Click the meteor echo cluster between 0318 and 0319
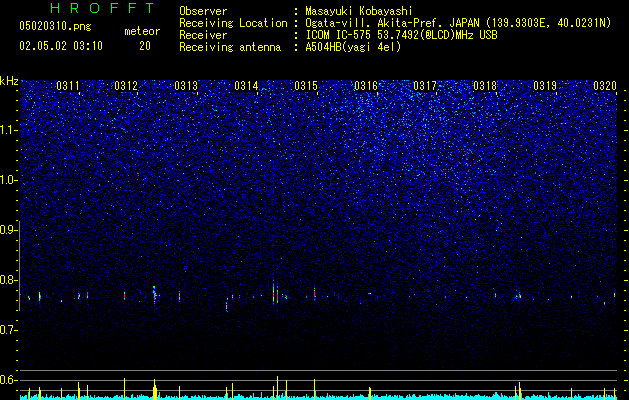This screenshot has height=400, width=629. click(518, 296)
